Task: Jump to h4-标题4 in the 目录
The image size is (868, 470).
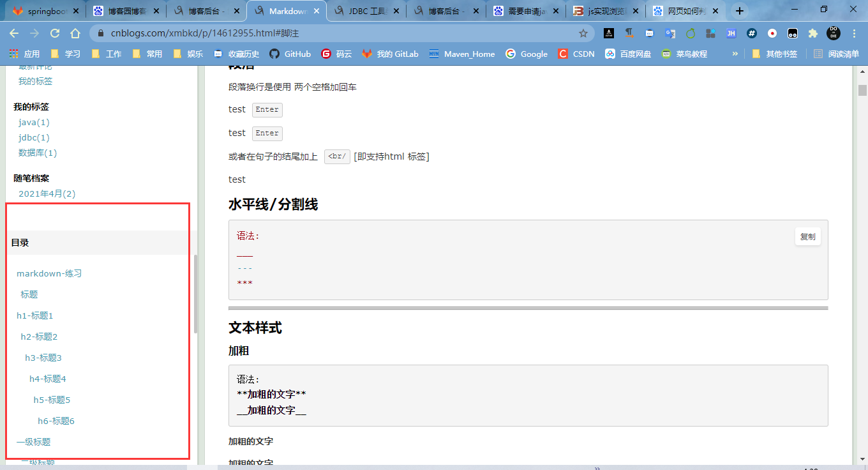Action: (x=48, y=379)
